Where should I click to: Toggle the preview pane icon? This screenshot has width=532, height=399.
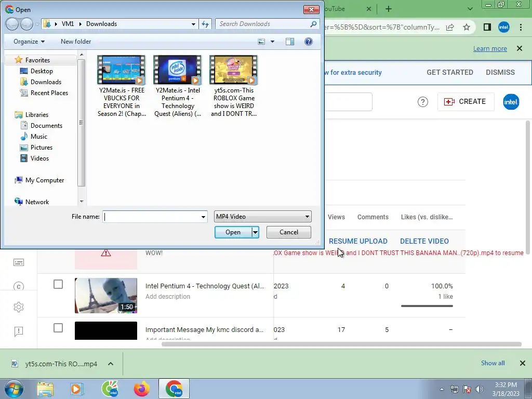(290, 42)
